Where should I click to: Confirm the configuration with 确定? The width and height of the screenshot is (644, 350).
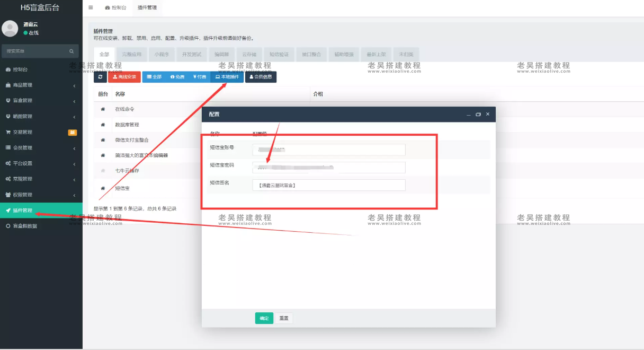pos(264,318)
